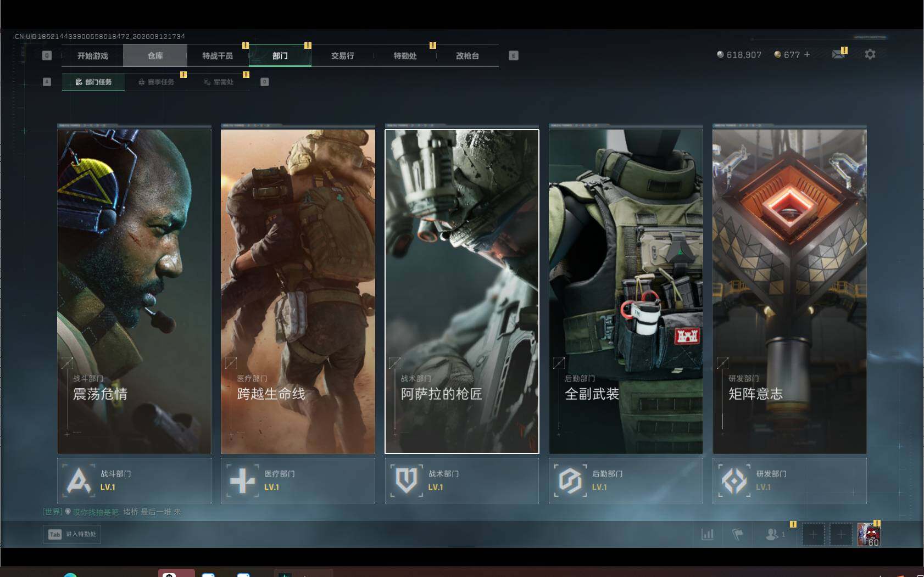This screenshot has width=924, height=577.
Task: Switch to the 仓库 tab
Action: (x=155, y=55)
